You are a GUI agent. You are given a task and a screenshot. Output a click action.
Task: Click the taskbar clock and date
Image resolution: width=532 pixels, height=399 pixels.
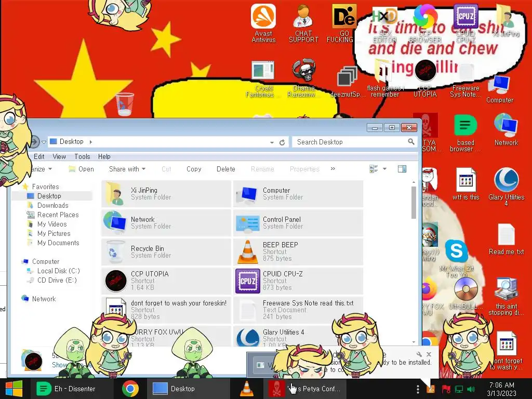(x=502, y=389)
